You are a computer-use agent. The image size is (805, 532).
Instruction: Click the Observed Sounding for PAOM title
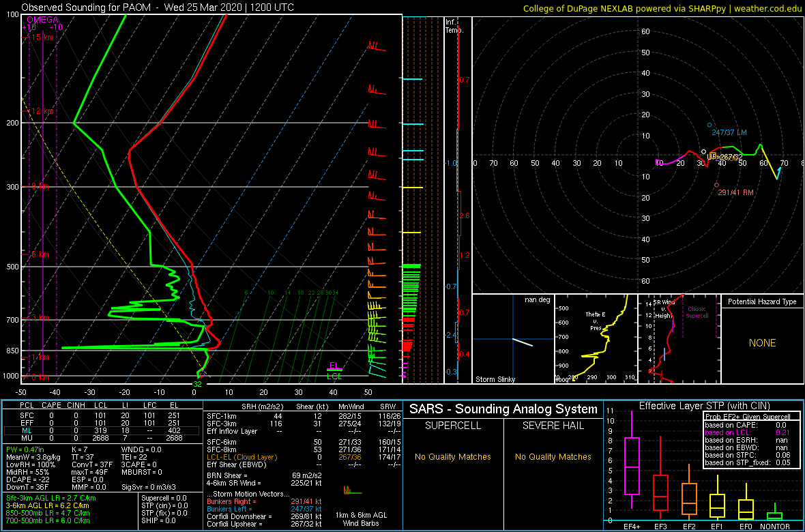[158, 8]
